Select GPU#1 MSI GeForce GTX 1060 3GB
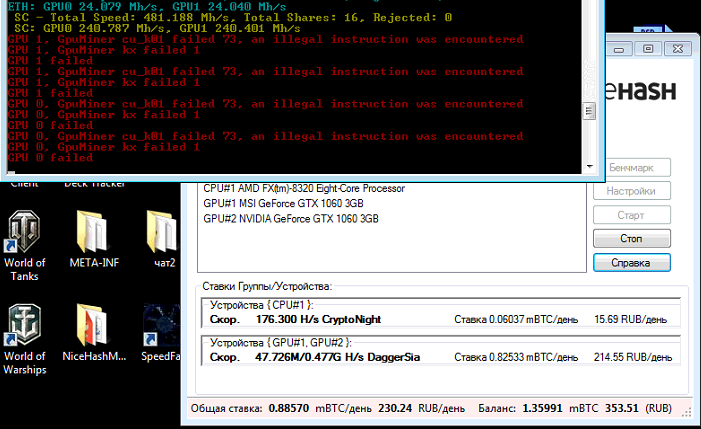This screenshot has height=429, width=701. click(283, 204)
